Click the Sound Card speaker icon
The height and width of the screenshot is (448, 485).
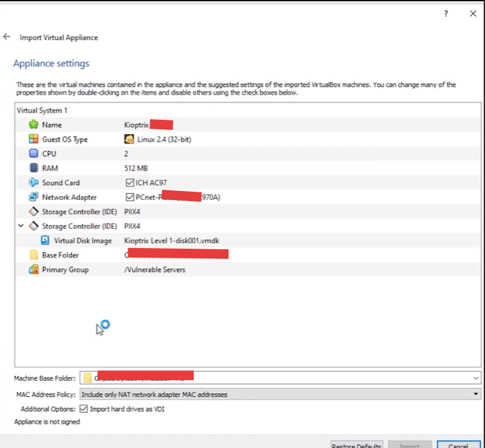[33, 183]
